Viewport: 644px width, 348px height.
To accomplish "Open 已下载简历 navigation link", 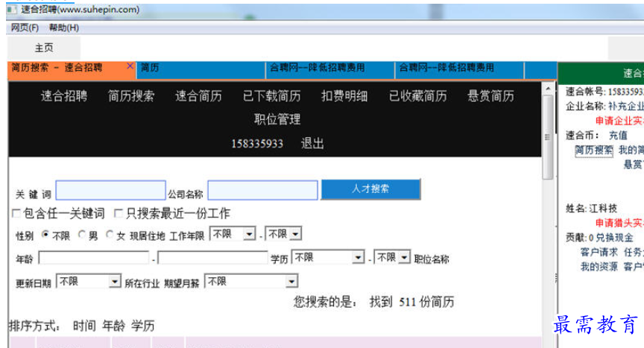I will tap(271, 96).
